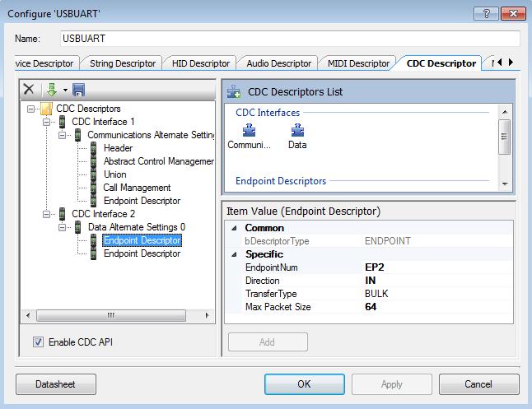Click the save floppy disk icon

(79, 90)
